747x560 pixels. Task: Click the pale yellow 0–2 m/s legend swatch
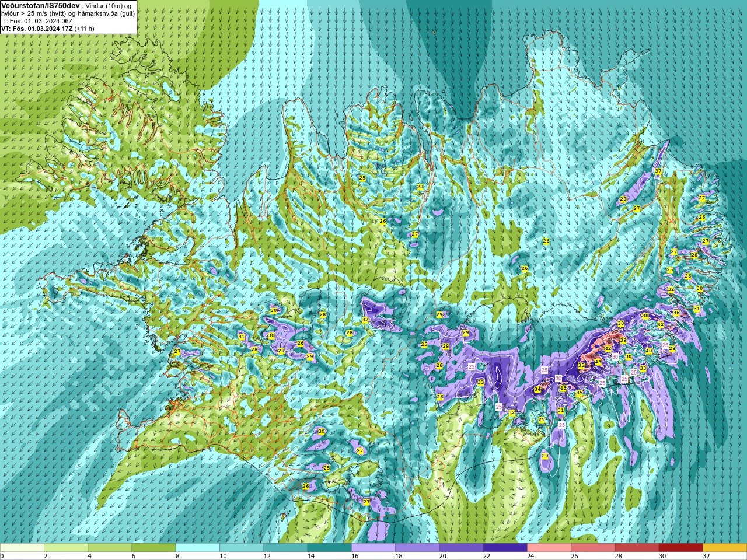click(x=22, y=548)
